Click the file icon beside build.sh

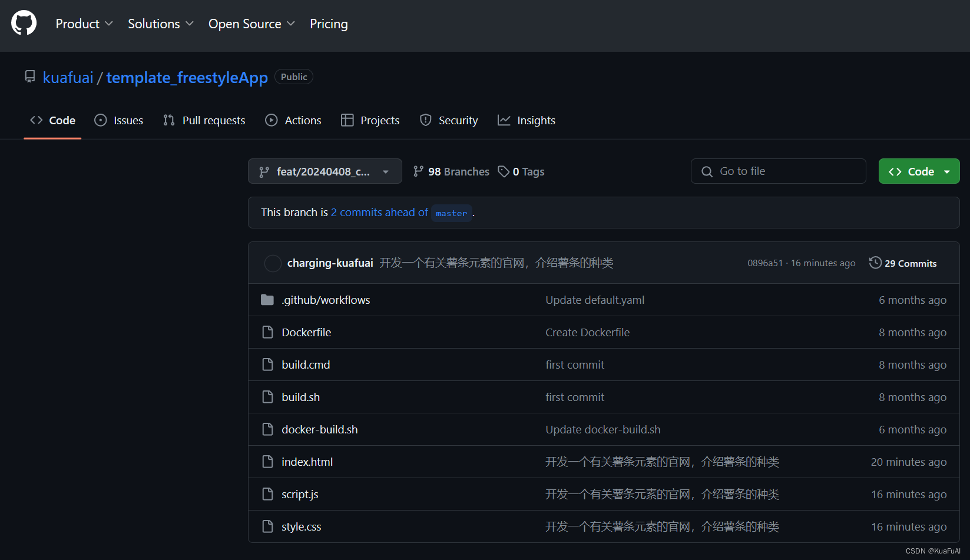(x=267, y=397)
